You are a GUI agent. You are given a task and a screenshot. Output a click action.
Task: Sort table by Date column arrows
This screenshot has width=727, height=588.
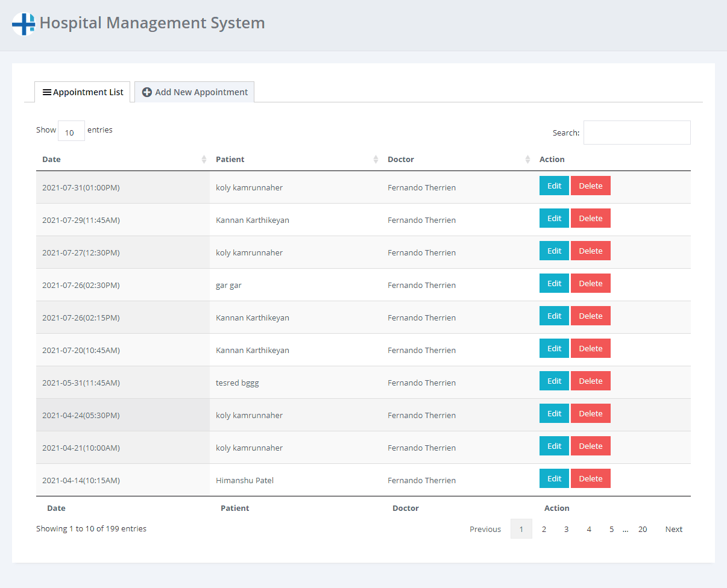pyautogui.click(x=204, y=160)
